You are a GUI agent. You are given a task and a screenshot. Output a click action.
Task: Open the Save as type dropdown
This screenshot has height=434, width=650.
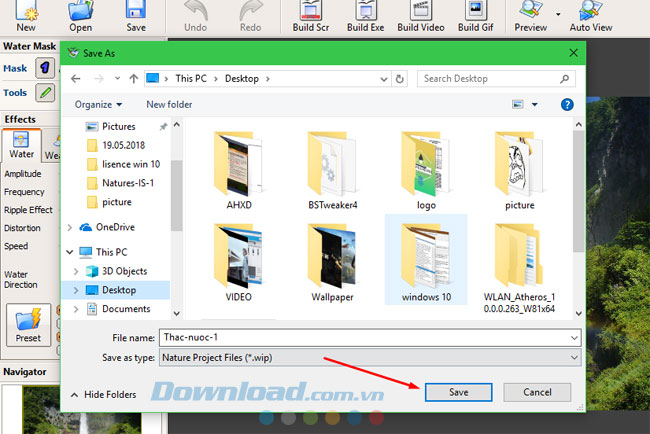370,357
